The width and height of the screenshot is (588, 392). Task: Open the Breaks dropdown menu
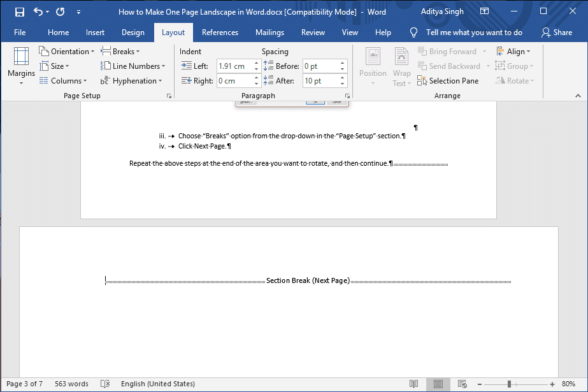pos(120,52)
